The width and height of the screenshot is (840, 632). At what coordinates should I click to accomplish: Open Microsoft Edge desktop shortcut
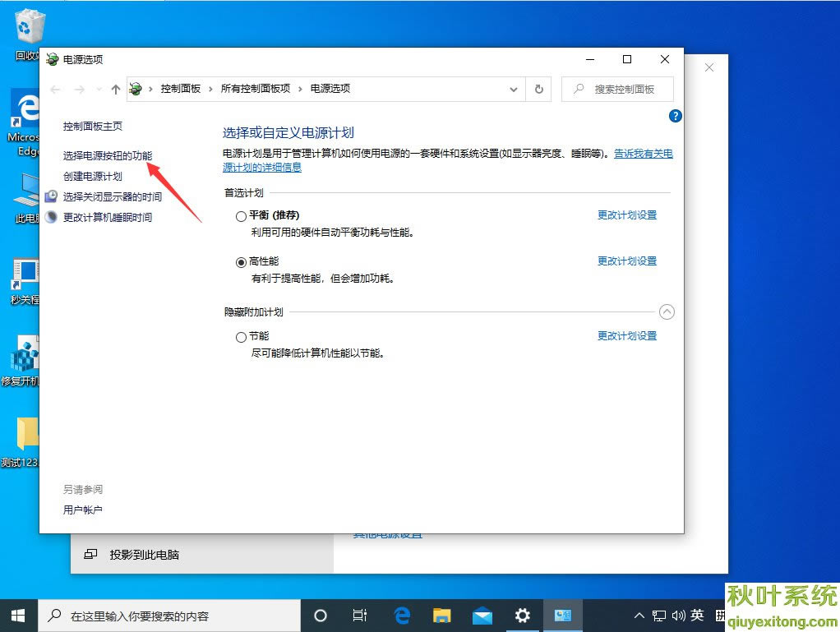24,123
